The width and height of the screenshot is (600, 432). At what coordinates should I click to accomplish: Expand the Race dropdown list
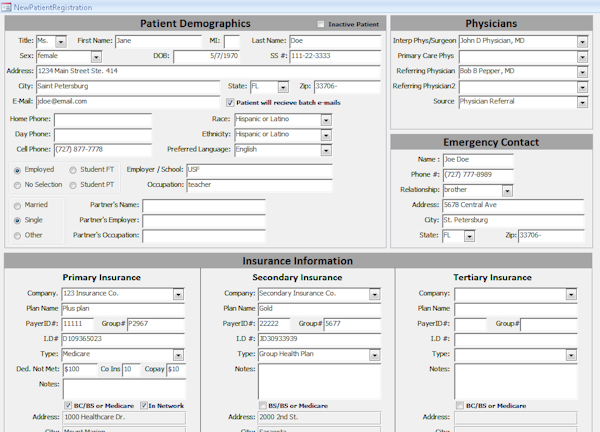coord(326,120)
